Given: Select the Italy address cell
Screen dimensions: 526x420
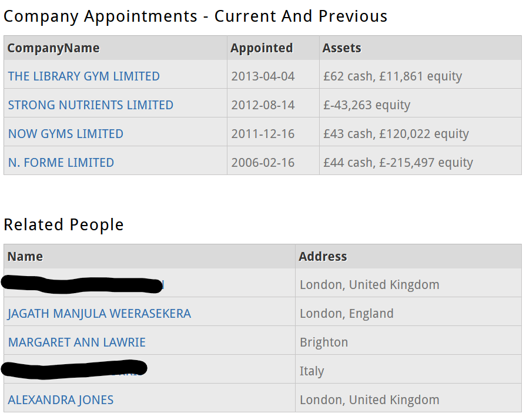Looking at the screenshot, I should click(311, 371).
